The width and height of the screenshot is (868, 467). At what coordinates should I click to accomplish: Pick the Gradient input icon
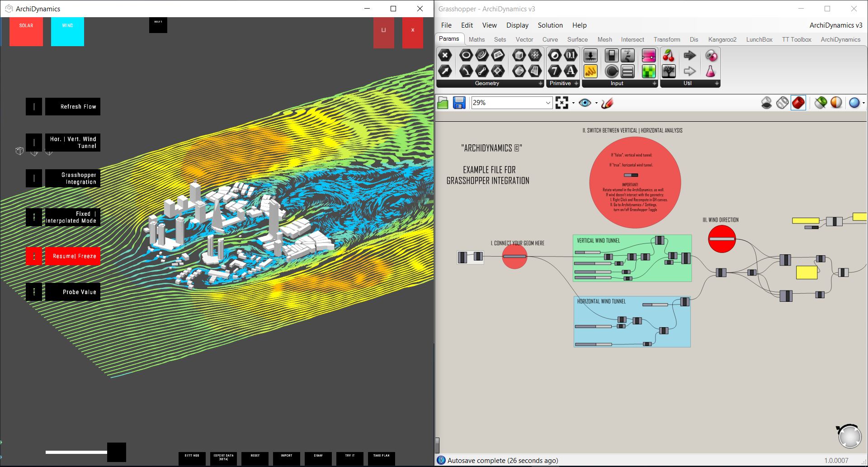pyautogui.click(x=649, y=55)
